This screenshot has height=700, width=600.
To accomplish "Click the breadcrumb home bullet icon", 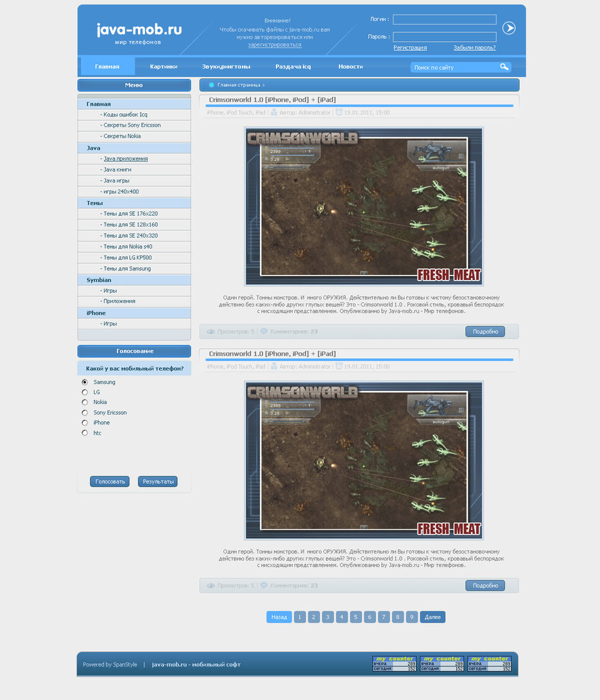I will [x=212, y=85].
